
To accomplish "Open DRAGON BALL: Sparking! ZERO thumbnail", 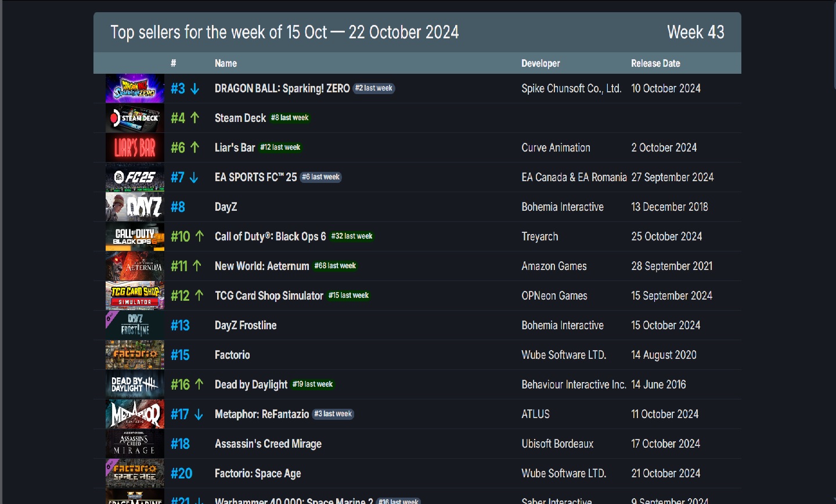I will tap(135, 88).
